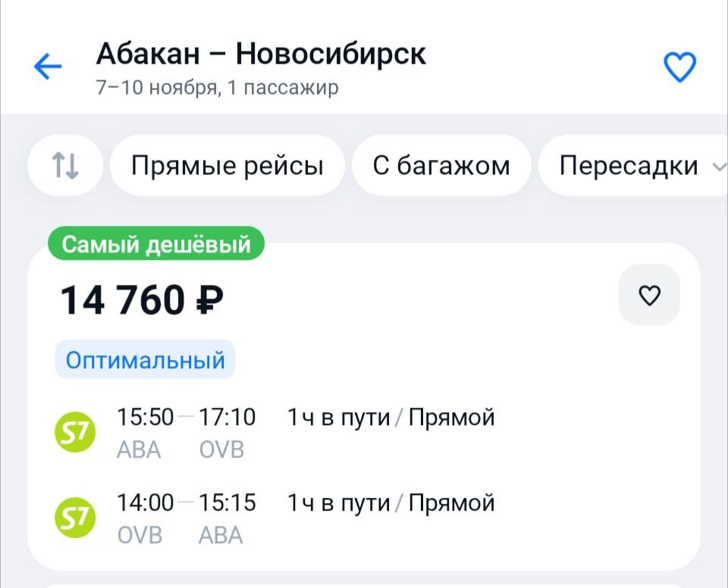
Task: Select the 14:00–15:15 OVB to ABA flight
Action: [186, 503]
